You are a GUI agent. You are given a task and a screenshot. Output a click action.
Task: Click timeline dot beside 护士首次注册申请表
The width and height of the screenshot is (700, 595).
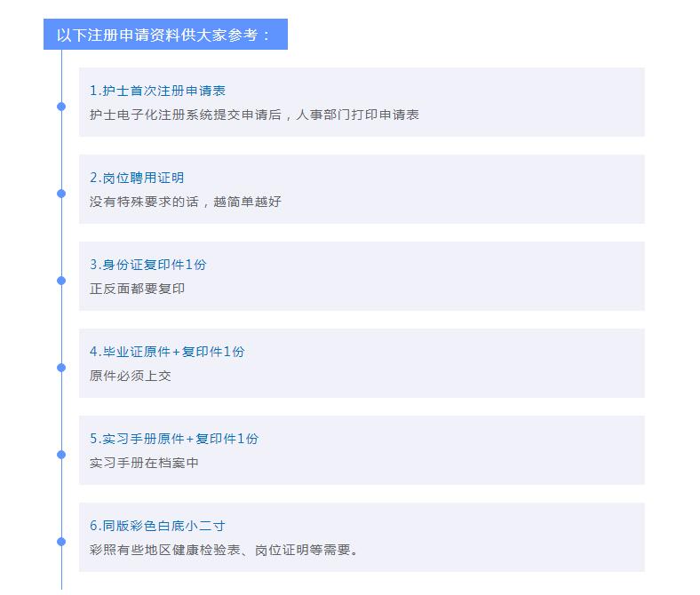click(61, 107)
